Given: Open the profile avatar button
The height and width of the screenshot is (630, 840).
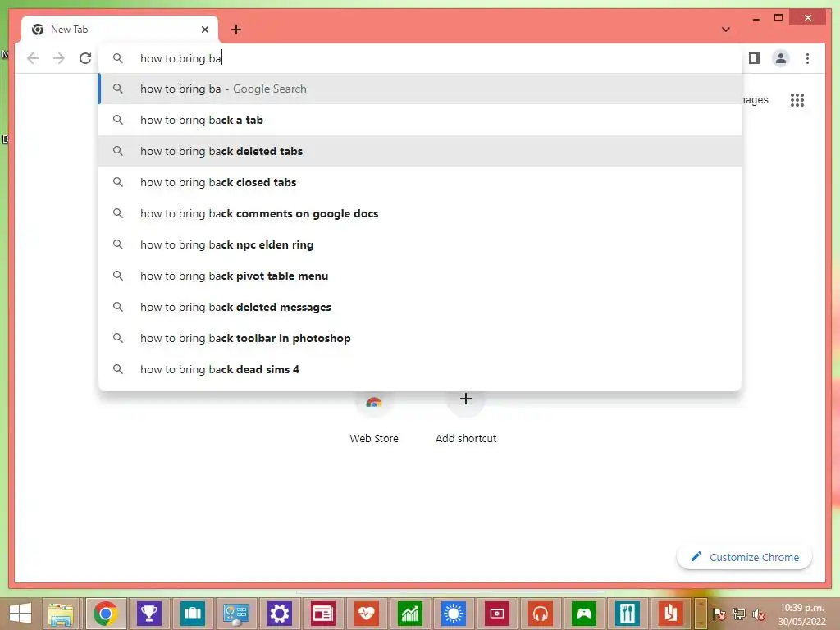Looking at the screenshot, I should tap(781, 58).
